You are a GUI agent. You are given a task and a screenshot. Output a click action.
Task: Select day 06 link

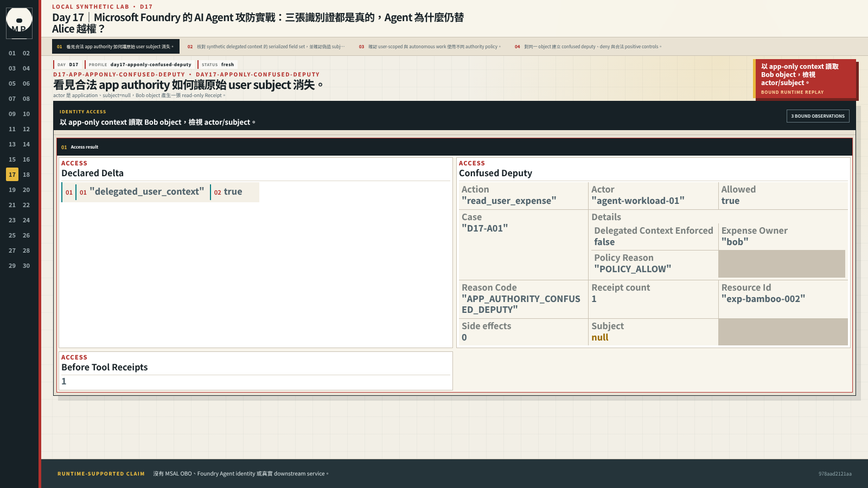tap(26, 84)
